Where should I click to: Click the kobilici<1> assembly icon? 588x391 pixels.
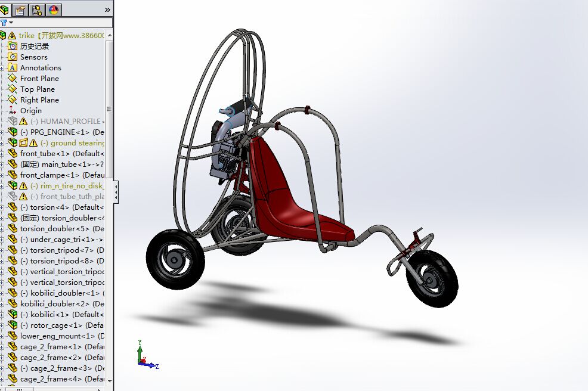coord(13,314)
